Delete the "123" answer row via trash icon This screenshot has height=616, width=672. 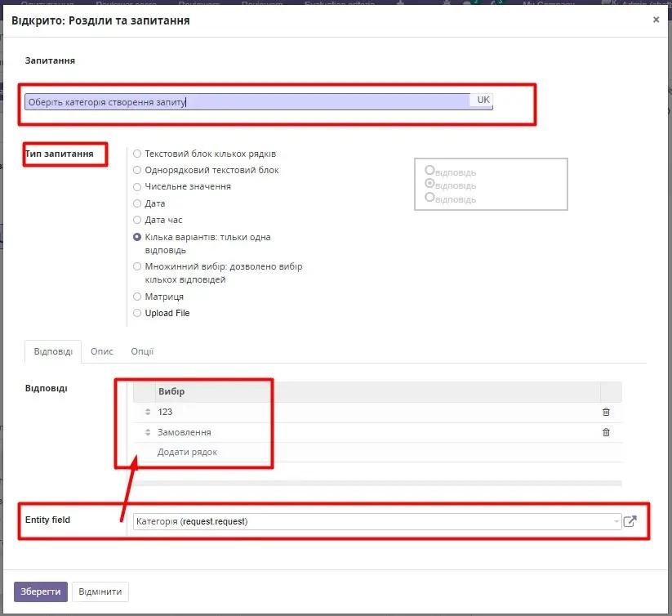pos(605,412)
